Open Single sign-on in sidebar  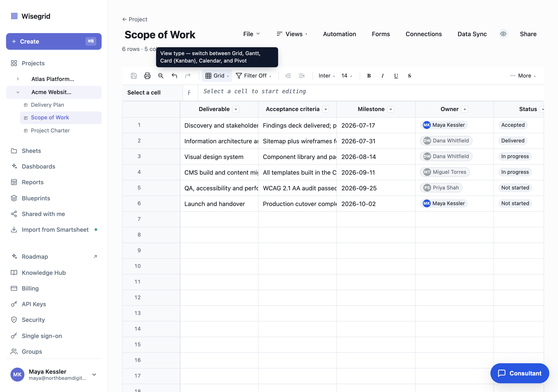tap(54, 336)
